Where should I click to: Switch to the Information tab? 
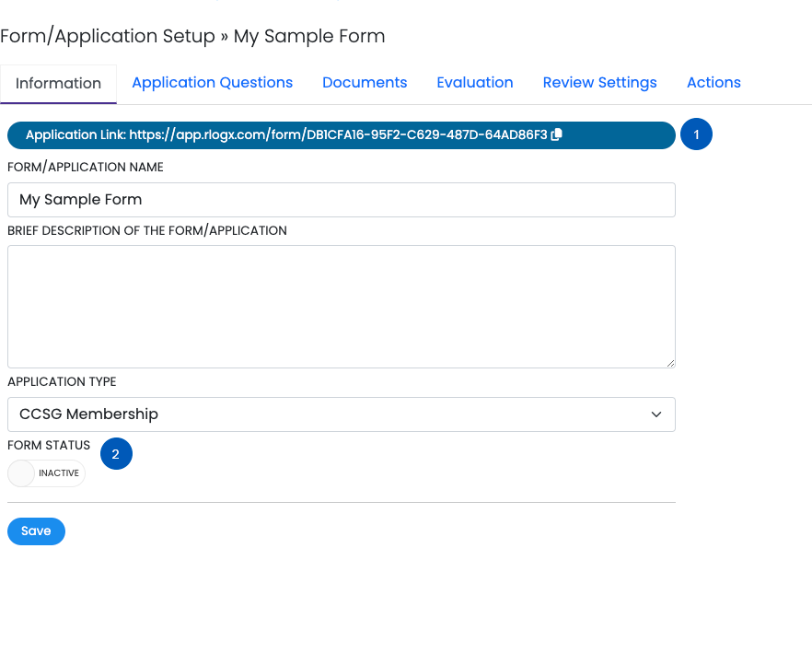click(59, 84)
